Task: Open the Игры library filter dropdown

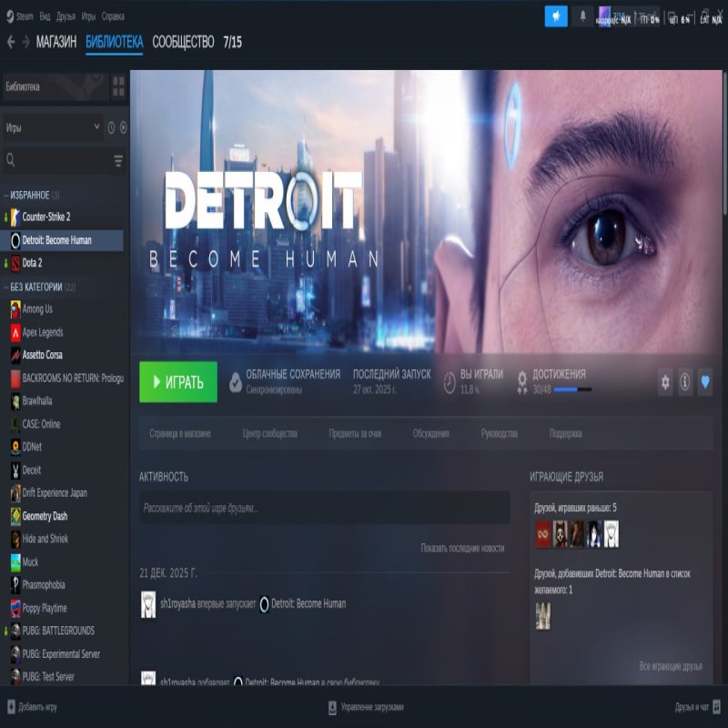Action: [53, 128]
